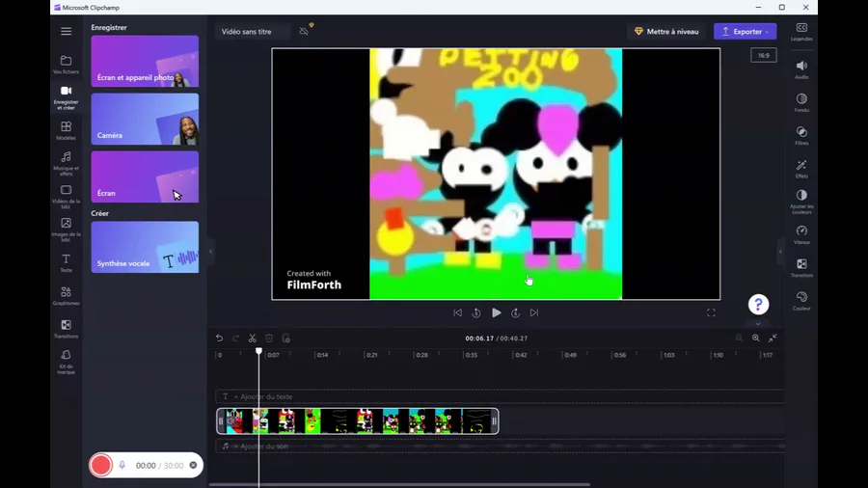
Task: Open the hamburger menu
Action: 66,31
